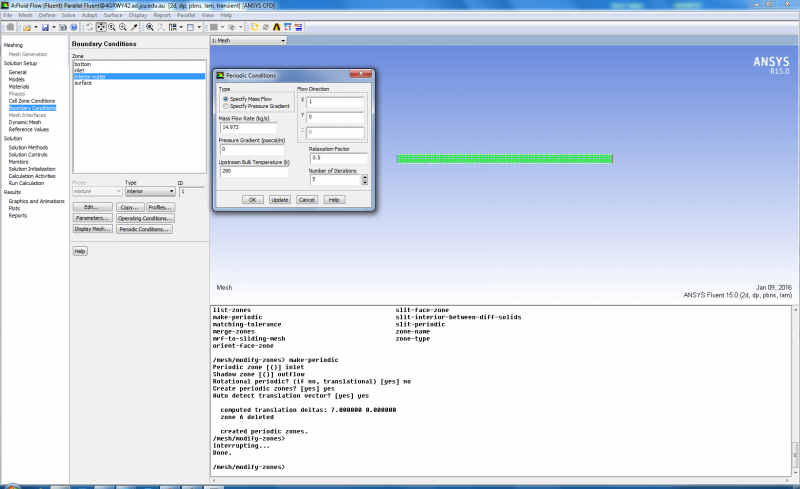
Task: Click the Periodic Conditions dialog title icon
Action: (220, 75)
